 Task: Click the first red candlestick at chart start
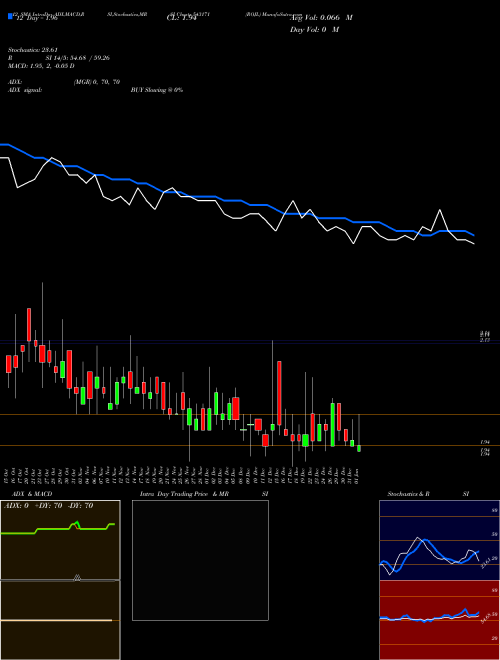click(x=8, y=364)
